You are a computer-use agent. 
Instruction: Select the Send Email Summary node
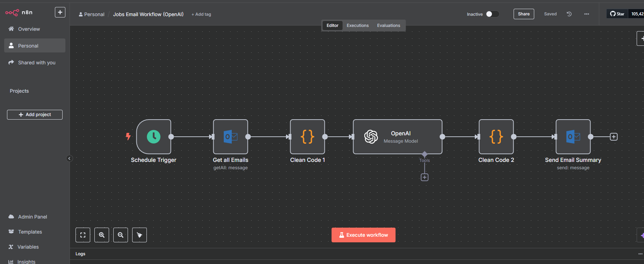click(x=573, y=137)
